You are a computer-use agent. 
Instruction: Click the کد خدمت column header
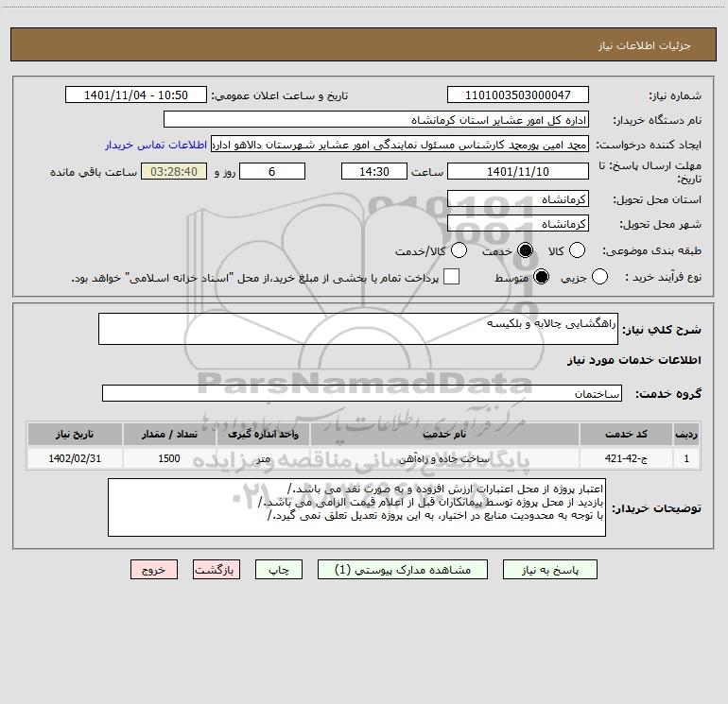pyautogui.click(x=626, y=434)
